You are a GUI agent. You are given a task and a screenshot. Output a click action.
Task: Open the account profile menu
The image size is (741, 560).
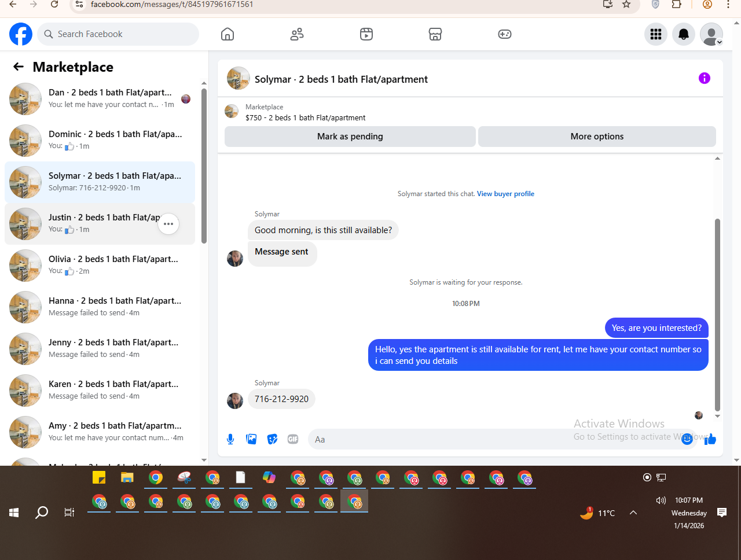pos(711,34)
